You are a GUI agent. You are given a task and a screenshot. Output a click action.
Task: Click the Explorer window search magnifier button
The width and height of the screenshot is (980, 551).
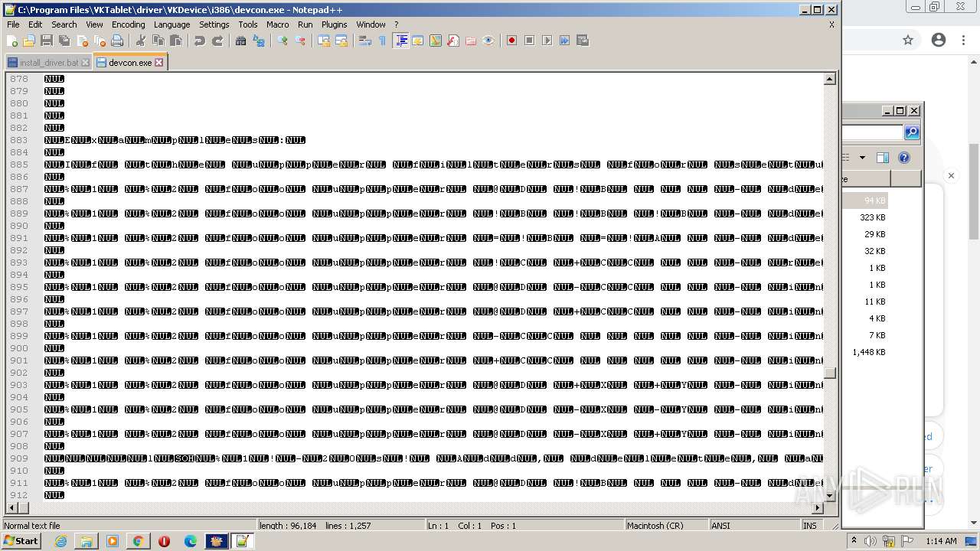coord(912,132)
